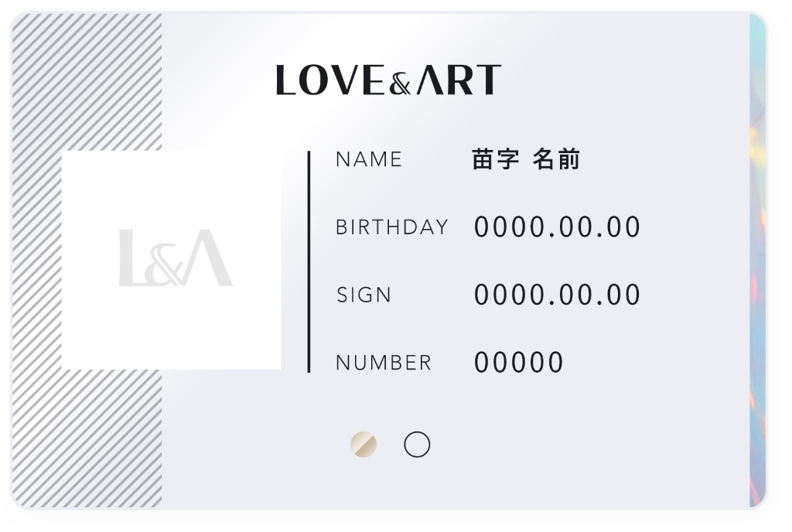Click the word LOVE in the logo
The image size is (792, 532).
[x=329, y=80]
